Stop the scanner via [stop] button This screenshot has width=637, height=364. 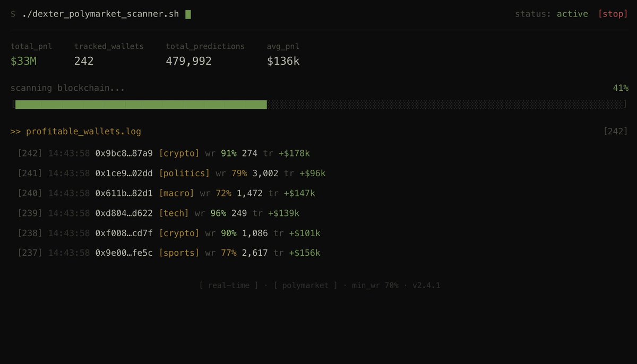click(613, 14)
